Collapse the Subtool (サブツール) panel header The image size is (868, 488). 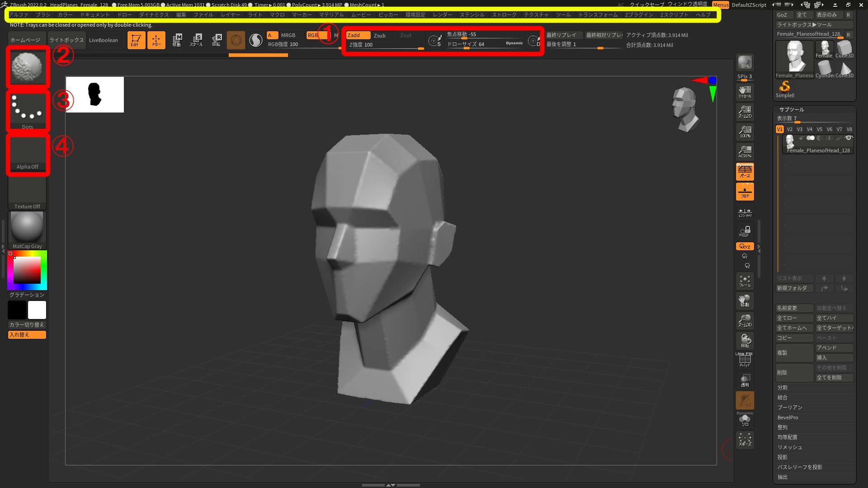point(792,109)
